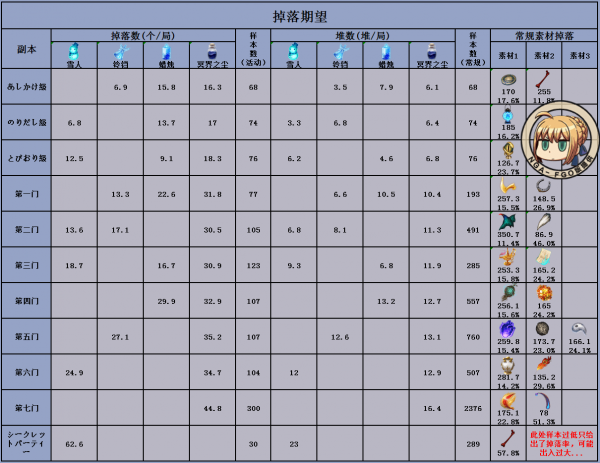Image resolution: width=600 pixels, height=463 pixels.
Task: Select the dark round stone icon in 第五门 row
Action: coord(542,329)
